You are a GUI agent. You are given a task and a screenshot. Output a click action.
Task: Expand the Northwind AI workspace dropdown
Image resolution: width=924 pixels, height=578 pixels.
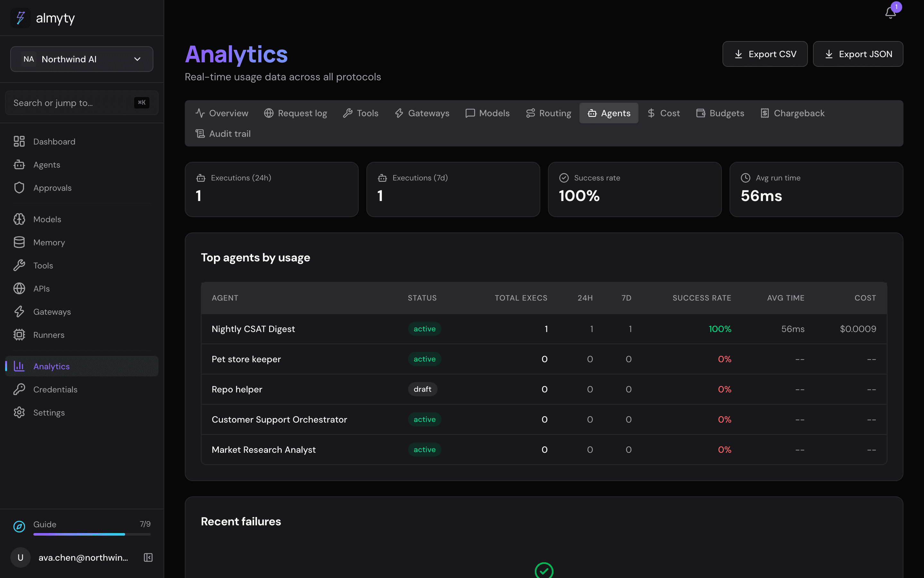(x=82, y=59)
